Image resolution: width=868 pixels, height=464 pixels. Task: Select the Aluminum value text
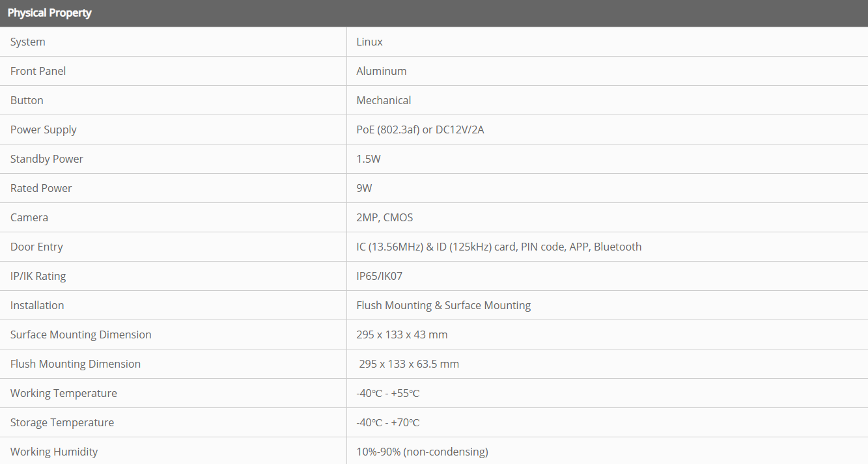pos(381,71)
